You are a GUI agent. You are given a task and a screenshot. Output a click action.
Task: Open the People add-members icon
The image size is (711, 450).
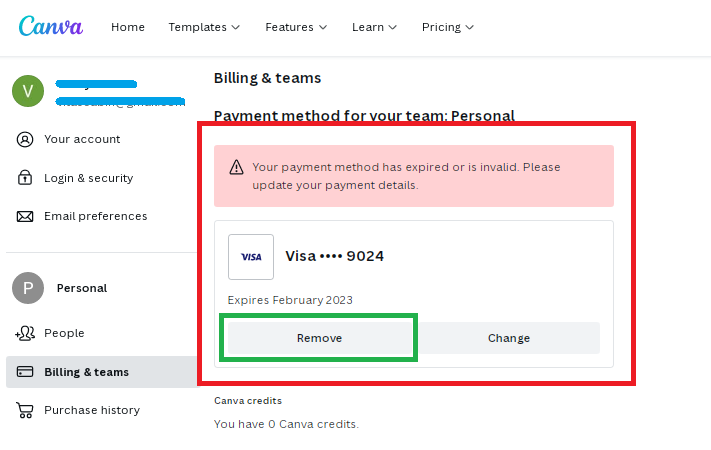click(x=25, y=333)
